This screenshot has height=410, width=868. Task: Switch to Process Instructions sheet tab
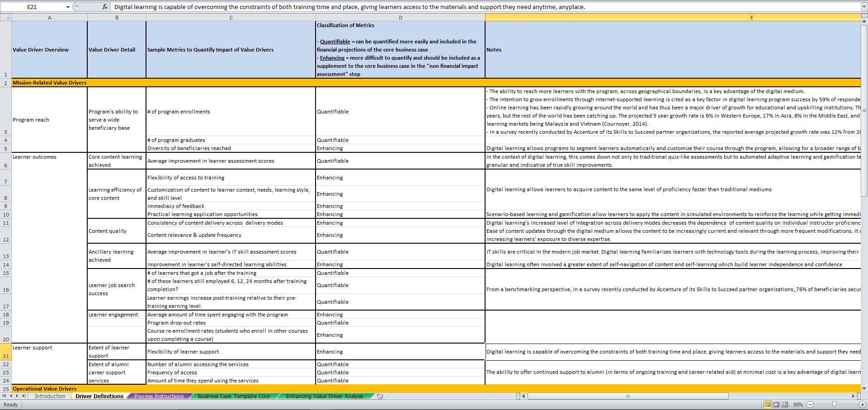tap(159, 396)
